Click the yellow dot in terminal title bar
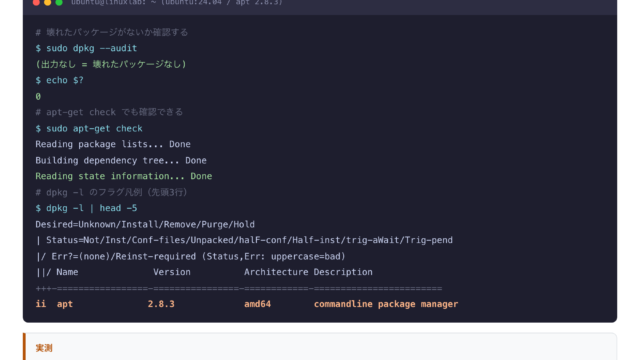The width and height of the screenshot is (640, 360). click(47, 2)
